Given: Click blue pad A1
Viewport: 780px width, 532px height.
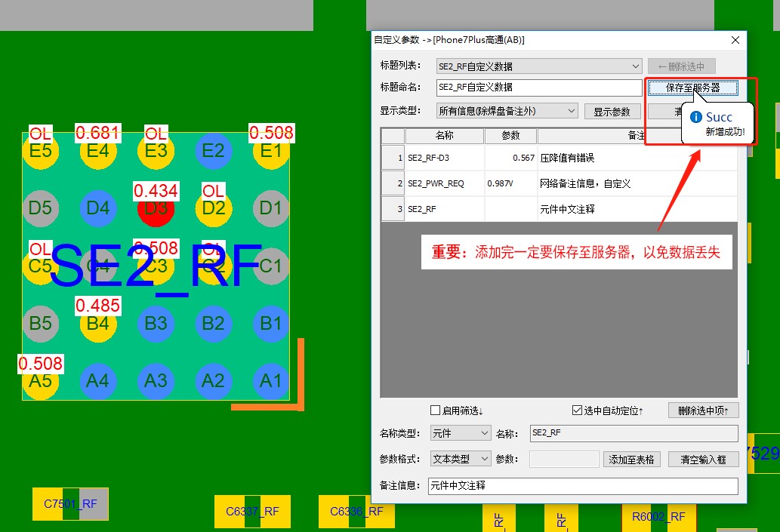Looking at the screenshot, I should click(271, 381).
